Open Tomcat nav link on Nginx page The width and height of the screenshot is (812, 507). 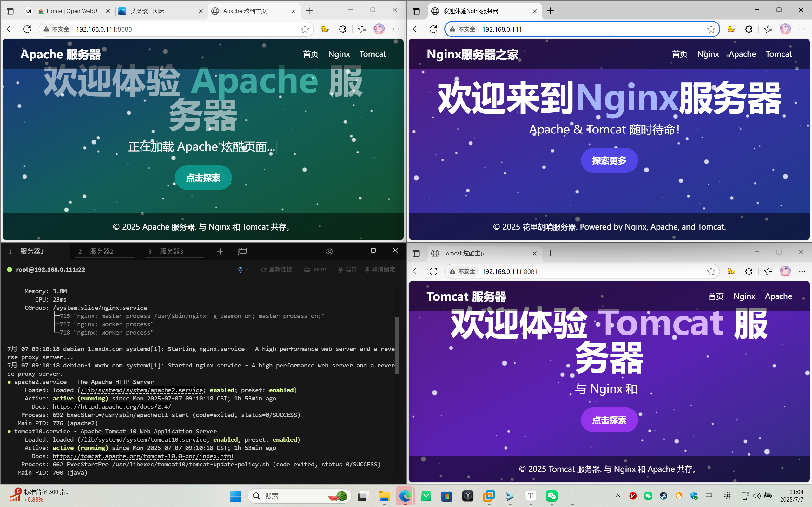pos(779,54)
